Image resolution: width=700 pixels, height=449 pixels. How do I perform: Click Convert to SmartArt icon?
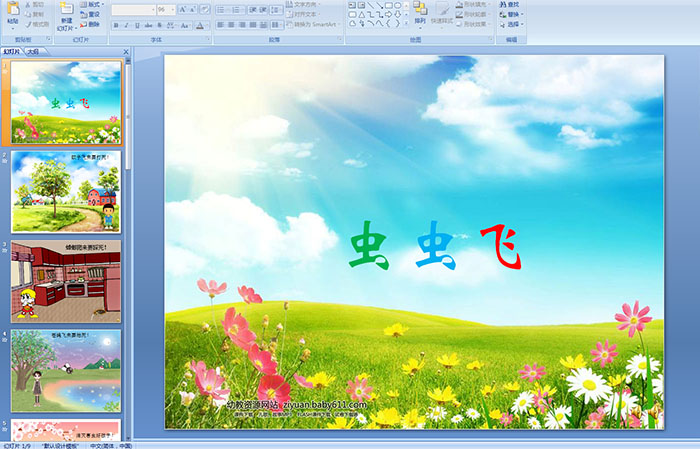click(289, 25)
